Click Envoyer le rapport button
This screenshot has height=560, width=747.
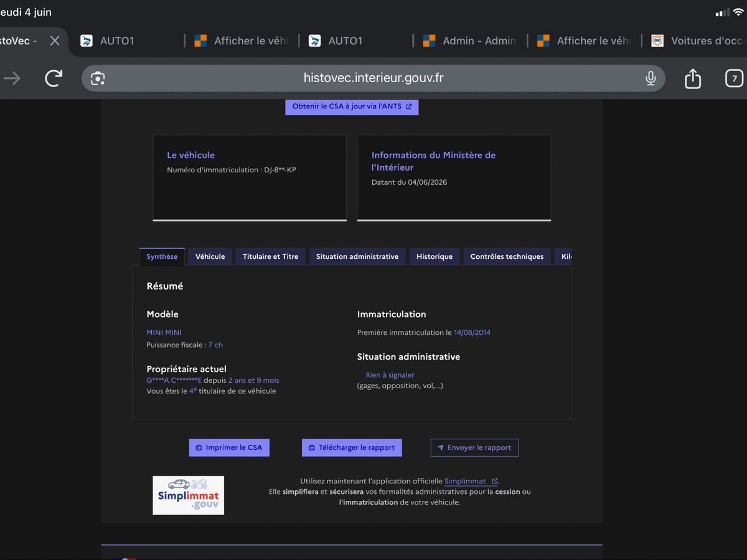coord(474,447)
